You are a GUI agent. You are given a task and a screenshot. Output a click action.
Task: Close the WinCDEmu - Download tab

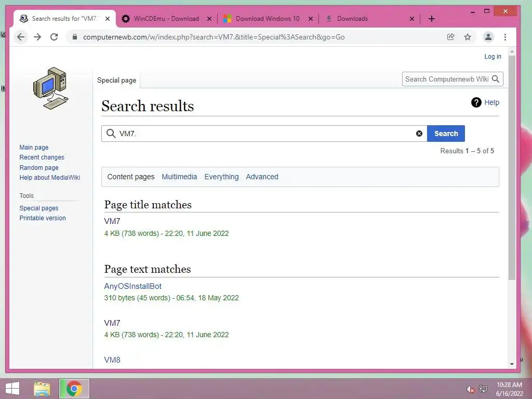[x=209, y=19]
